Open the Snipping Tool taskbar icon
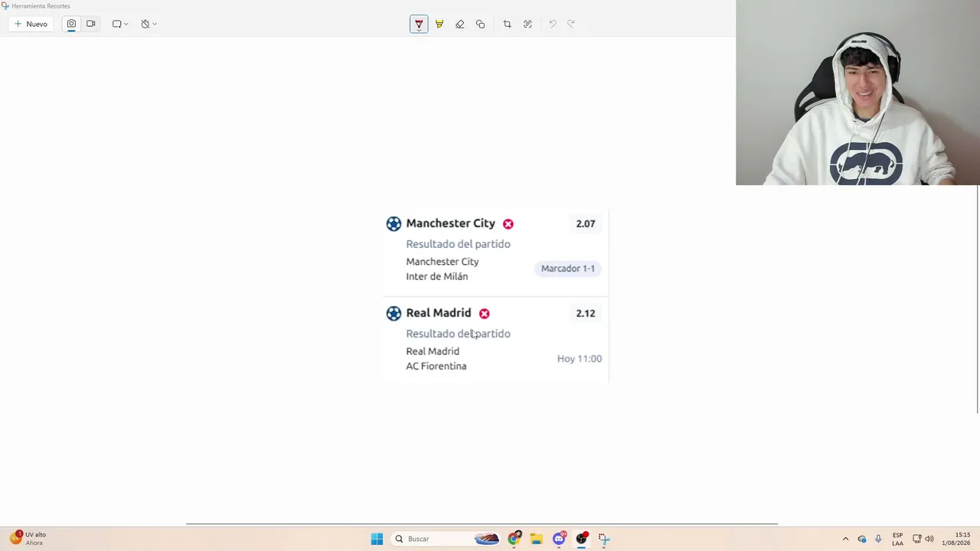Image resolution: width=980 pixels, height=551 pixels. (x=604, y=539)
